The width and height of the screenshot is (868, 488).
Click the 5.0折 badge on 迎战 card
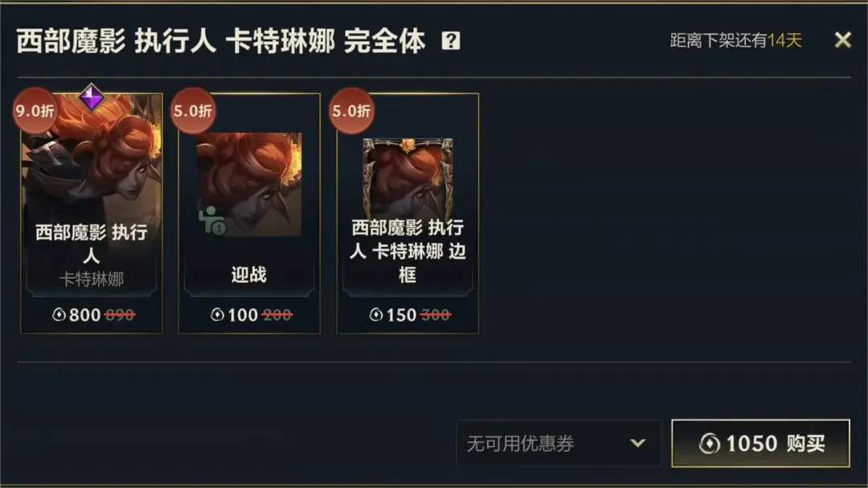click(193, 111)
